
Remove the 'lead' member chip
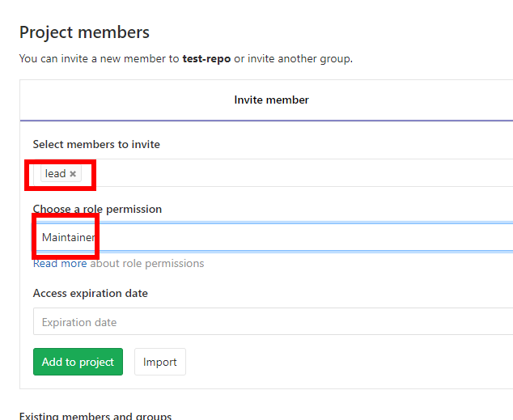point(73,174)
